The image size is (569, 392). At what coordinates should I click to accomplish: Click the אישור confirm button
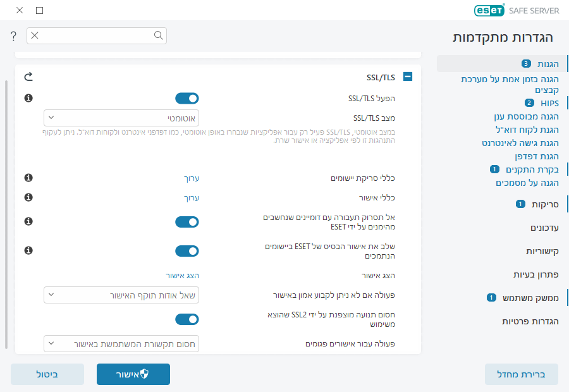[x=133, y=374]
